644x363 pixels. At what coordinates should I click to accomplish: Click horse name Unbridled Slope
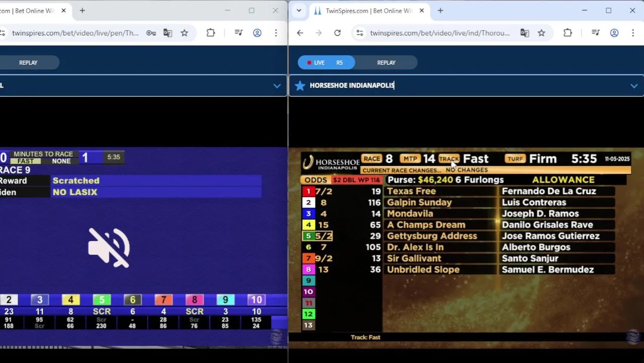click(423, 269)
